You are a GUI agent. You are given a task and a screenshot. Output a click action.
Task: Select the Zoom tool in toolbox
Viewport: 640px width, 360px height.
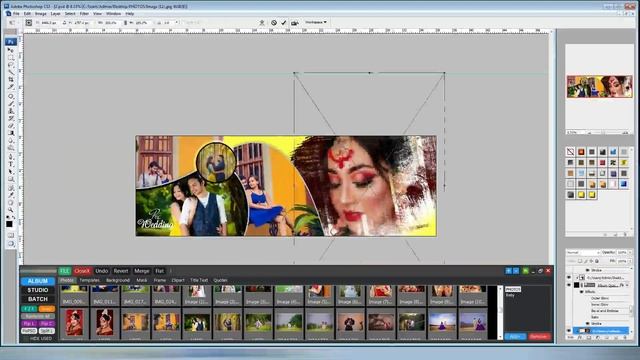[11, 210]
